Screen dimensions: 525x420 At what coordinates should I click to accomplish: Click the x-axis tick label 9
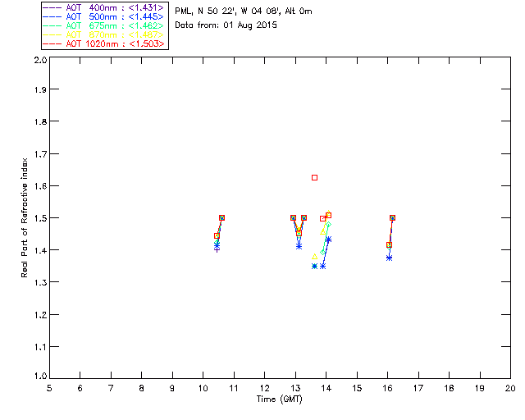pos(172,388)
